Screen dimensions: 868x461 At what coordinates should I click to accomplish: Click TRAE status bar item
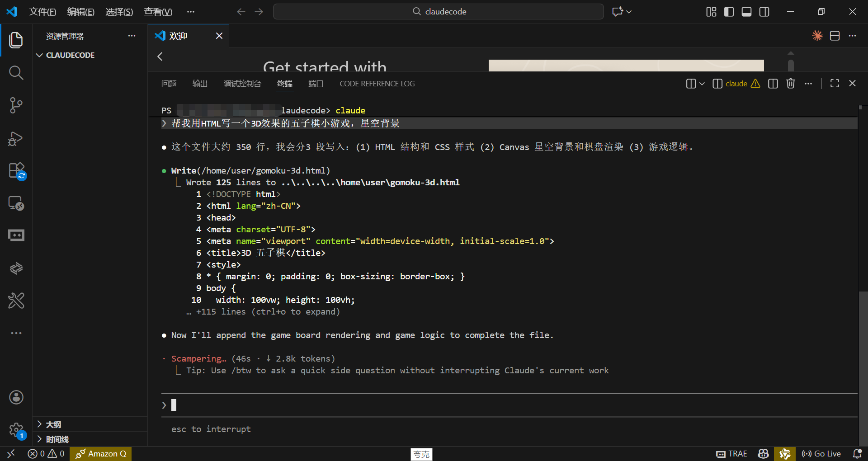pos(731,454)
